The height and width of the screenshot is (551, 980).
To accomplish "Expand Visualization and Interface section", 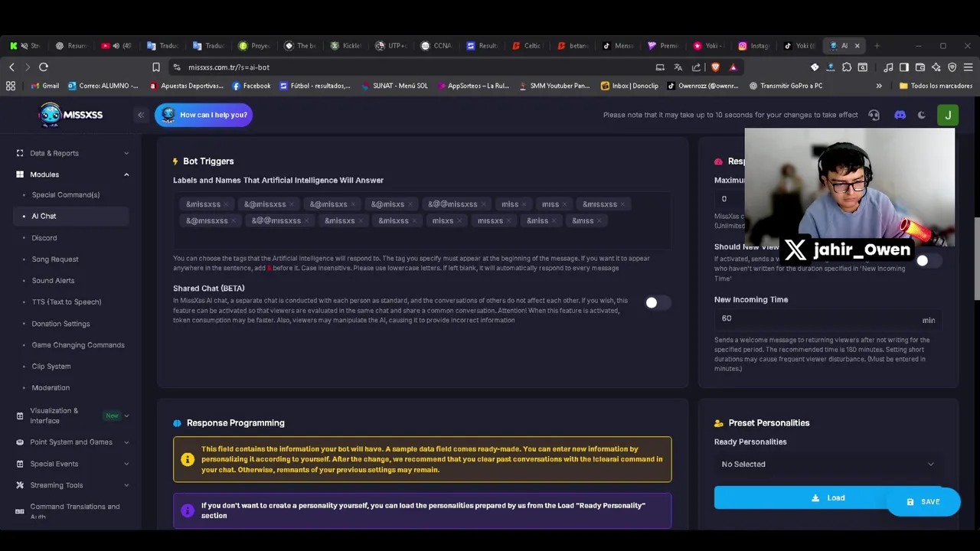I will (126, 416).
